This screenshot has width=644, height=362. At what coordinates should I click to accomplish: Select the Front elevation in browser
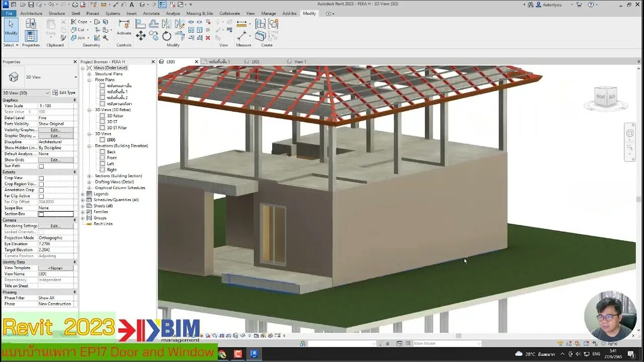point(112,158)
